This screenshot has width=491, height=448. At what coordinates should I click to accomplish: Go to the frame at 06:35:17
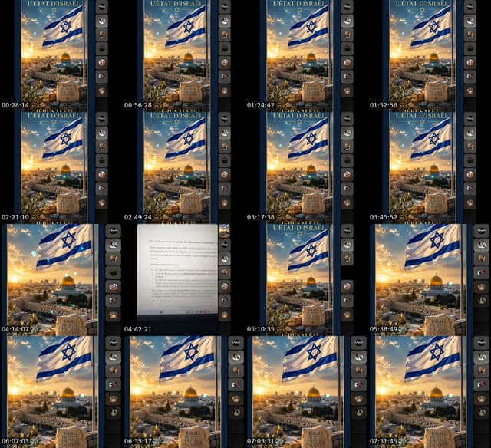coord(184,392)
